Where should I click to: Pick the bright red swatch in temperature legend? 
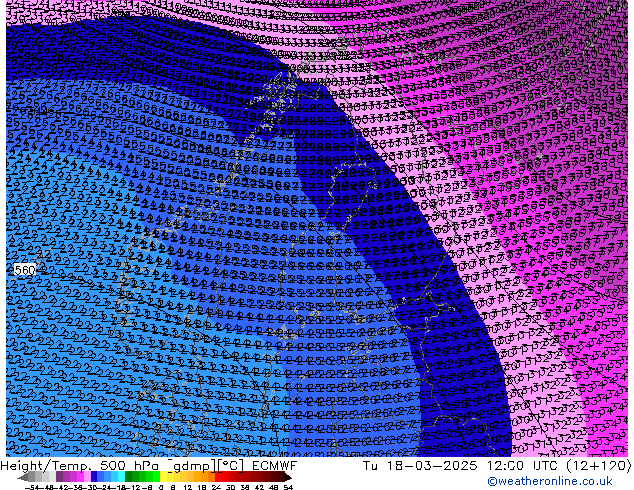coord(218,476)
